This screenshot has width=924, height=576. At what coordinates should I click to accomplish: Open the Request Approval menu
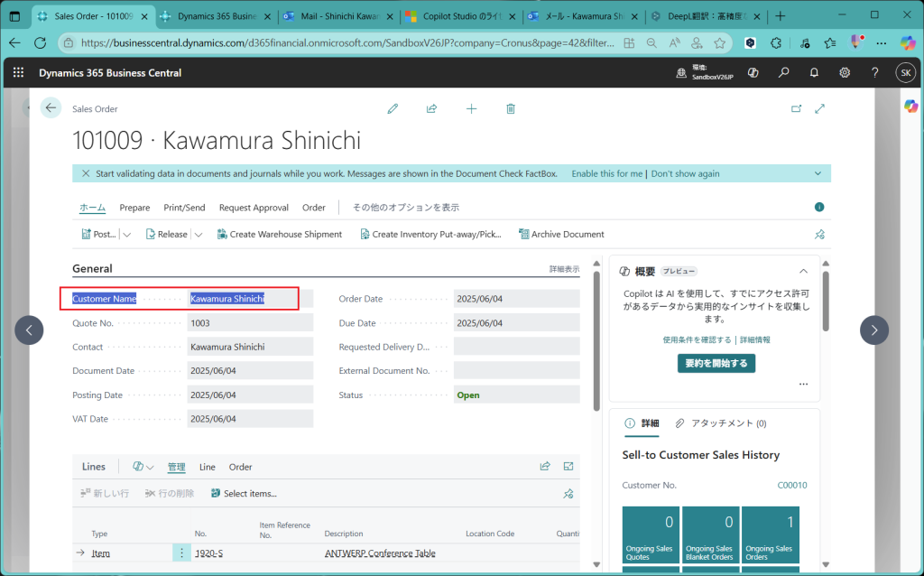coord(254,208)
